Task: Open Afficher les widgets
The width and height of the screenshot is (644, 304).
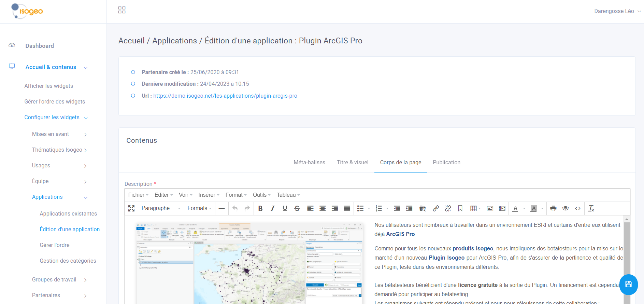Action: tap(49, 86)
